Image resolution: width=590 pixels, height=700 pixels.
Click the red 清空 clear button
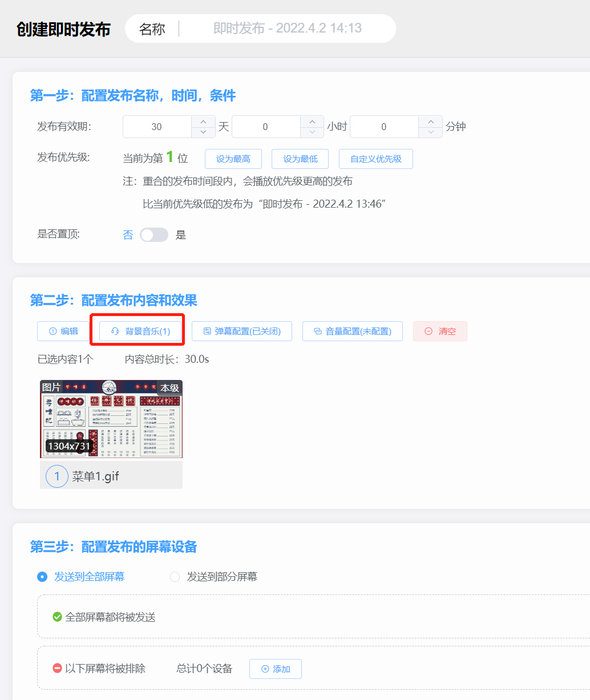click(x=440, y=331)
